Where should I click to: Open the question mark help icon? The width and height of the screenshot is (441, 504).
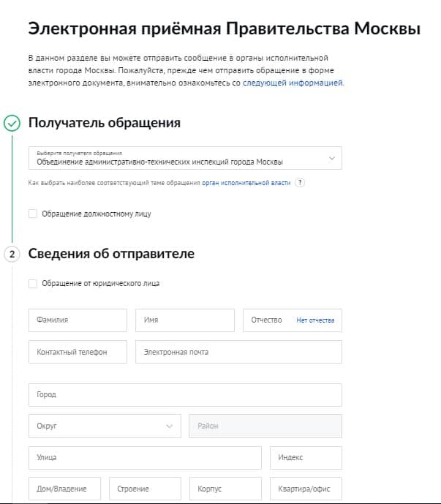pyautogui.click(x=300, y=183)
